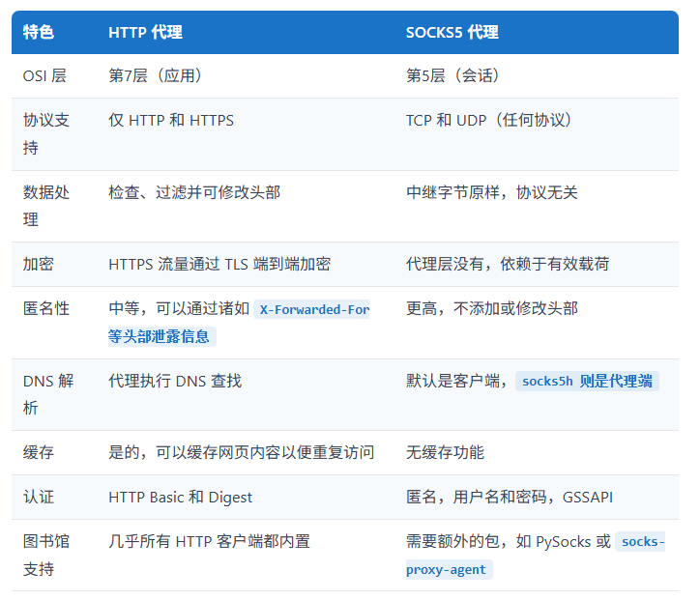Viewport: 700px width, 600px height.
Task: Click the cell 仅 HTTP 和 HTTPS
Action: pyautogui.click(x=171, y=121)
